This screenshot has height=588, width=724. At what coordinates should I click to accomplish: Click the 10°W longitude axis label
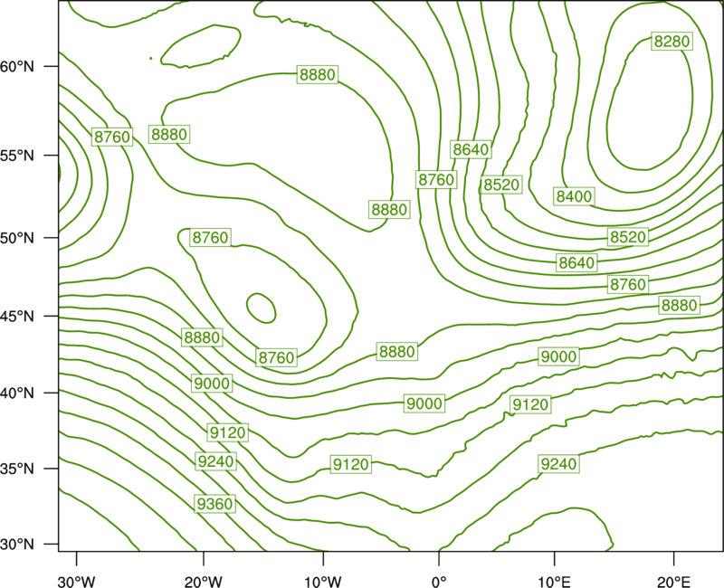323,582
